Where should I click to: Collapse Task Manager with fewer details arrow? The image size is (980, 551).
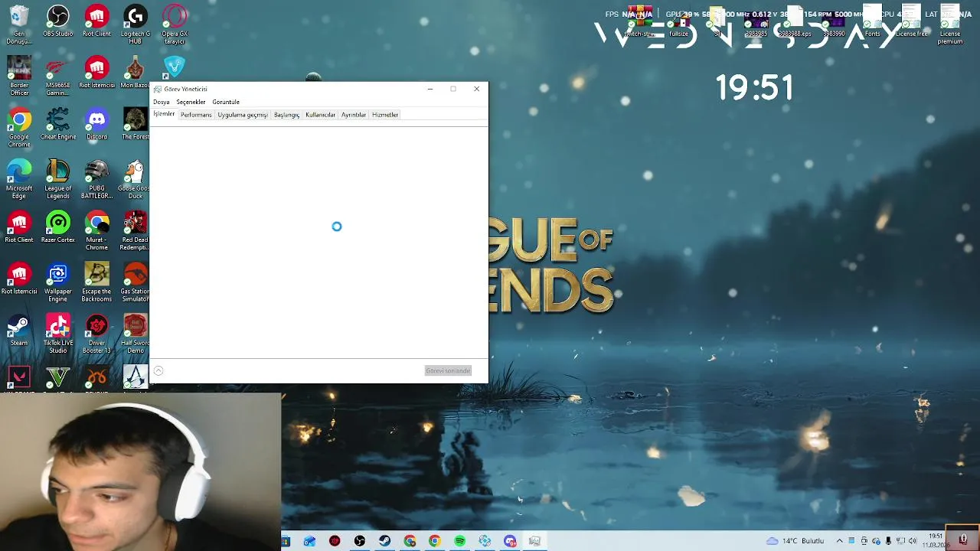coord(158,371)
